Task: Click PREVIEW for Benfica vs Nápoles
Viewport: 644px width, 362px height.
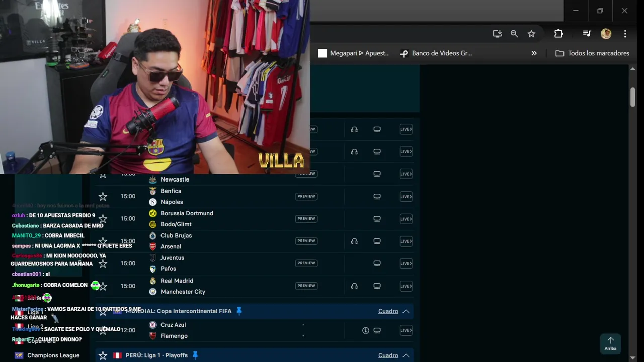Action: pos(306,196)
